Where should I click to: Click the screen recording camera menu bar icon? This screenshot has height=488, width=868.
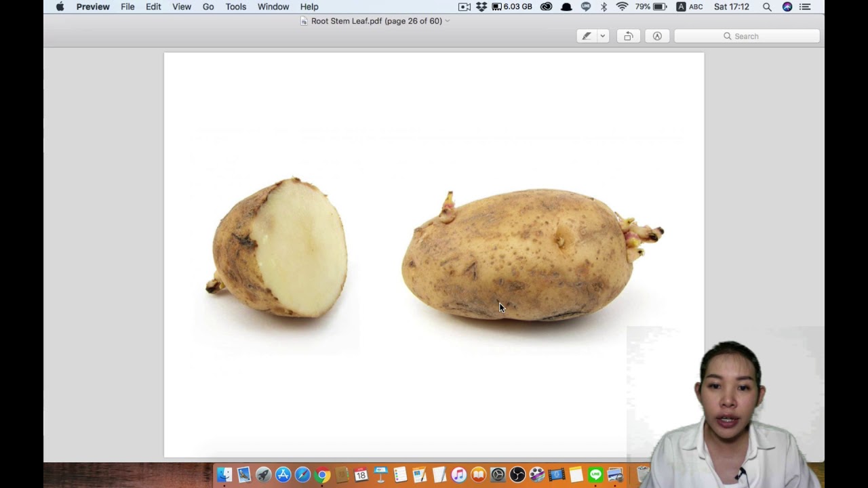point(465,7)
